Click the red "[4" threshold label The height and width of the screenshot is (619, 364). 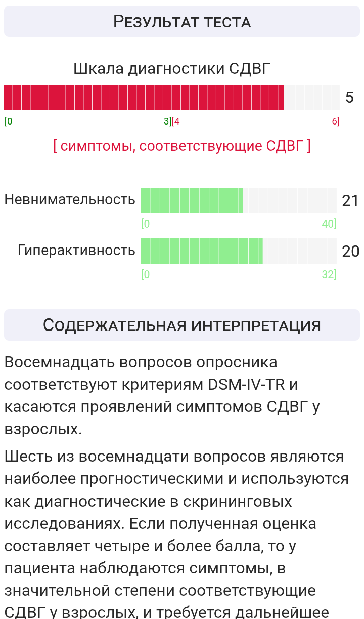(176, 121)
